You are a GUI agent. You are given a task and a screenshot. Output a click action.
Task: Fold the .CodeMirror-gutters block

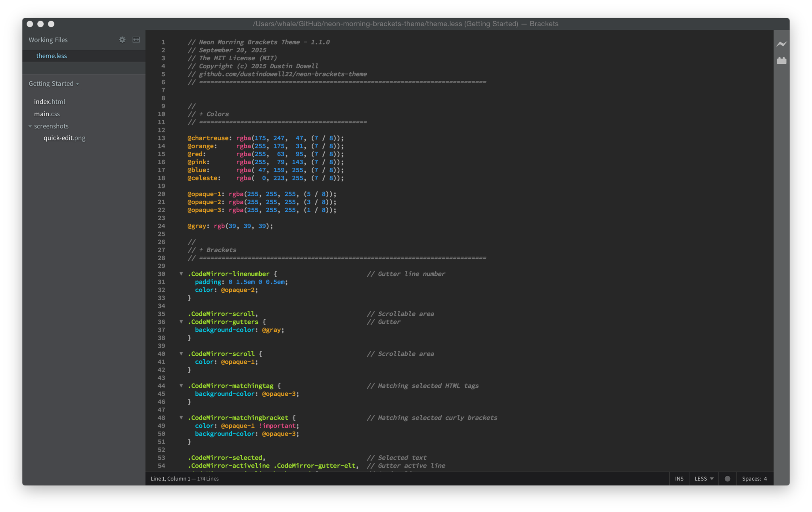181,322
